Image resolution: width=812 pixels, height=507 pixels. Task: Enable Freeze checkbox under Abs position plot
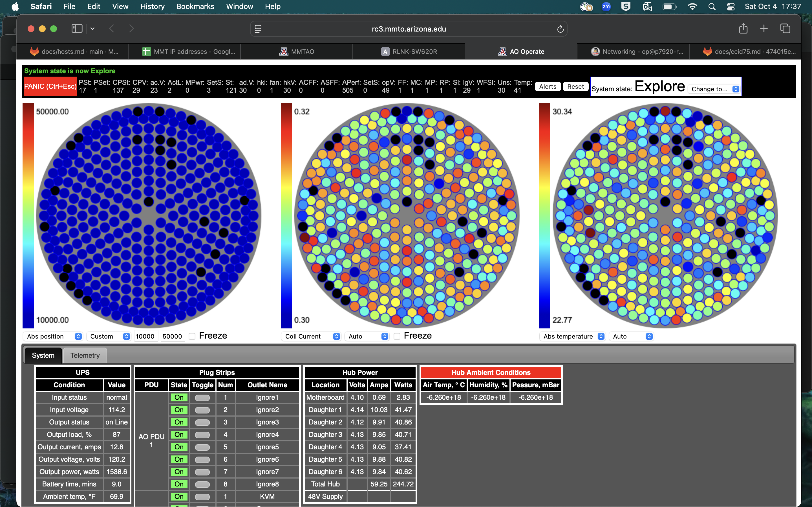click(x=192, y=336)
